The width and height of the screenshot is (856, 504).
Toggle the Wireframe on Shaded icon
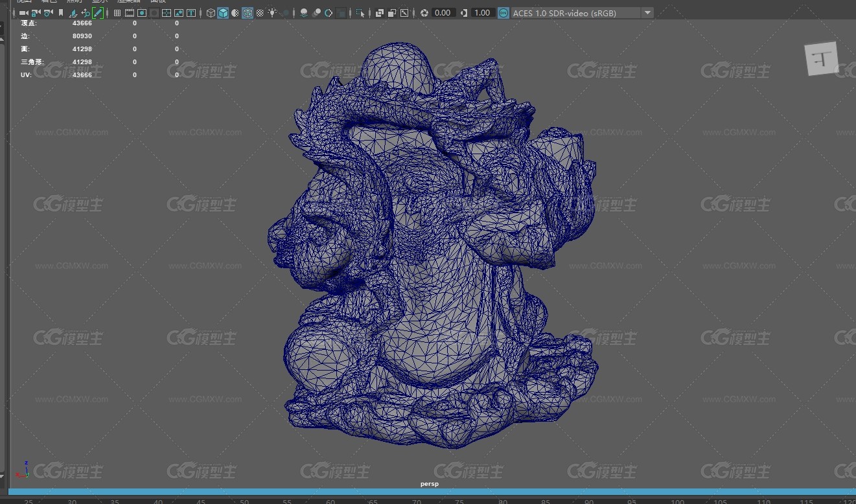(x=248, y=13)
